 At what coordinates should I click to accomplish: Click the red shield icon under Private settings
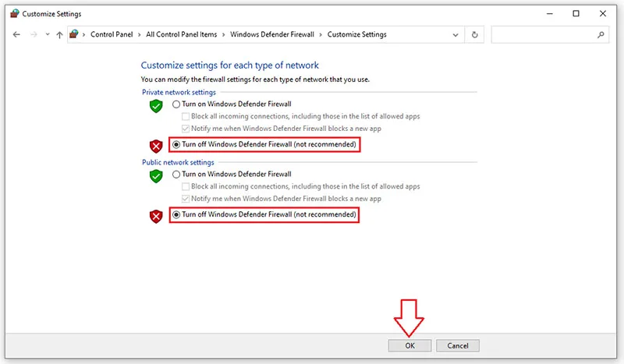pos(156,147)
